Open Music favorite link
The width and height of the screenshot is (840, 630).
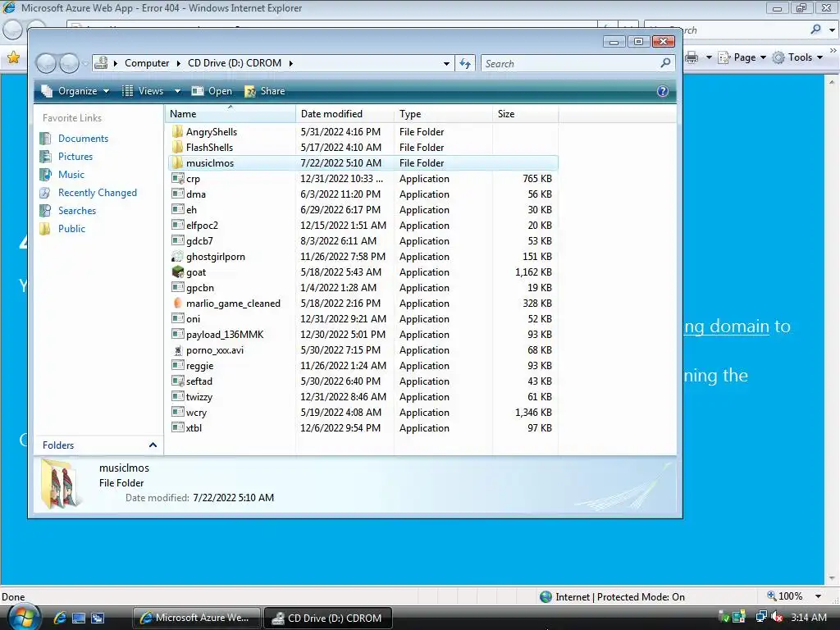tap(71, 175)
